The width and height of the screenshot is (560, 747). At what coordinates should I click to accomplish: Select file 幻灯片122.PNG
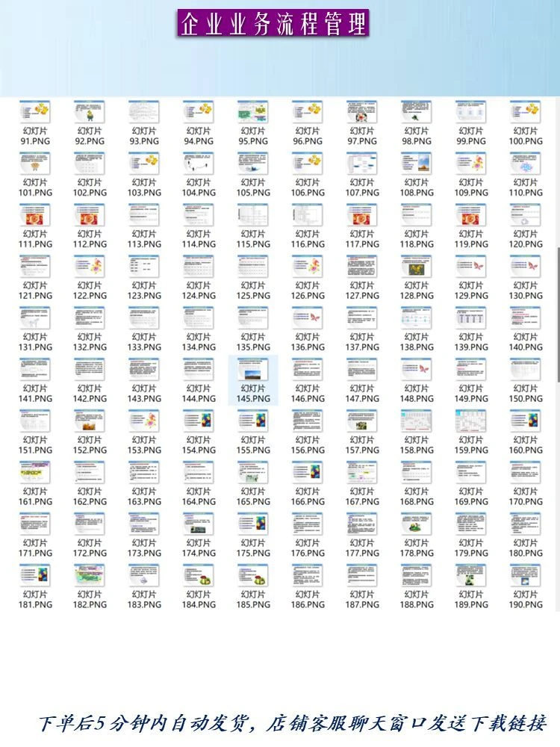pyautogui.click(x=90, y=278)
